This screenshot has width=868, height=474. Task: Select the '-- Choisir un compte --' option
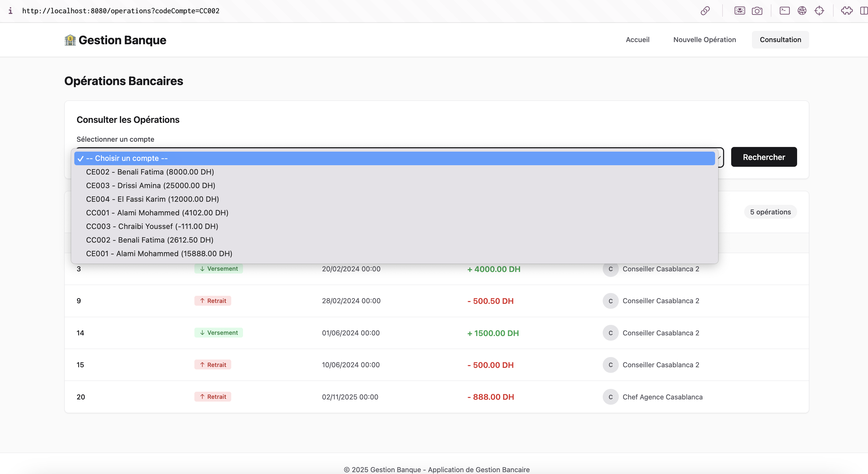(x=127, y=158)
